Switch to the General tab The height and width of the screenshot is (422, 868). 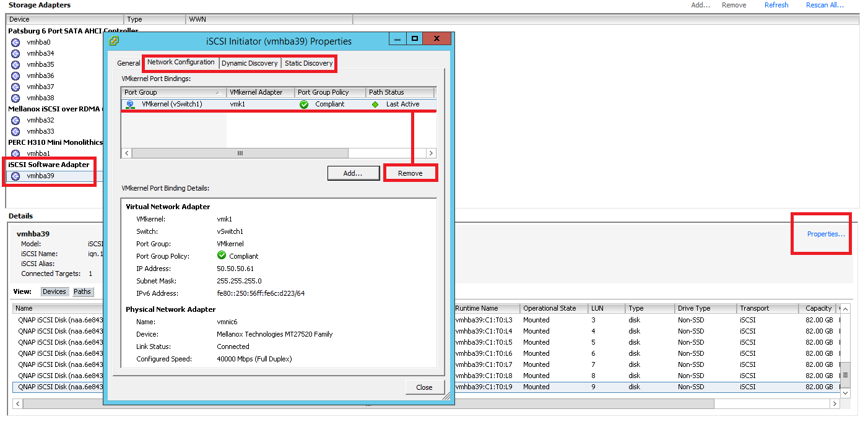129,63
